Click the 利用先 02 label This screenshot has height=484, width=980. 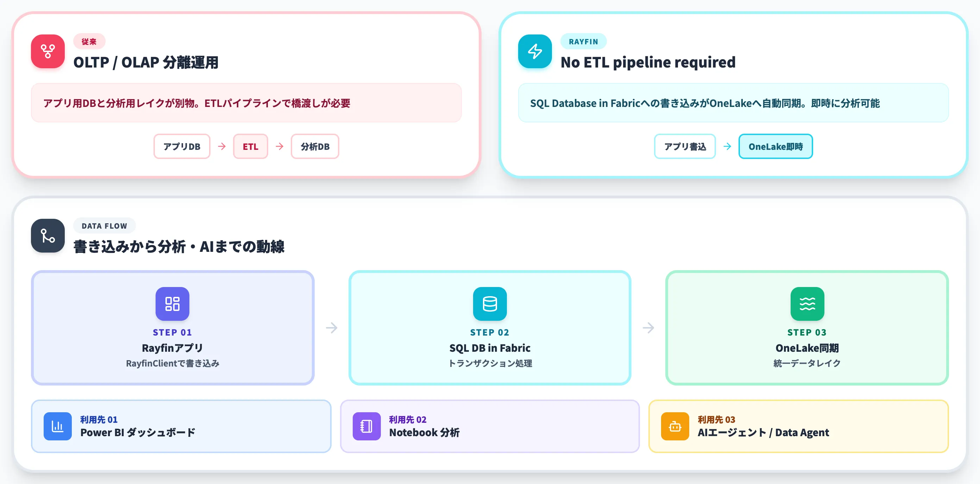click(408, 419)
